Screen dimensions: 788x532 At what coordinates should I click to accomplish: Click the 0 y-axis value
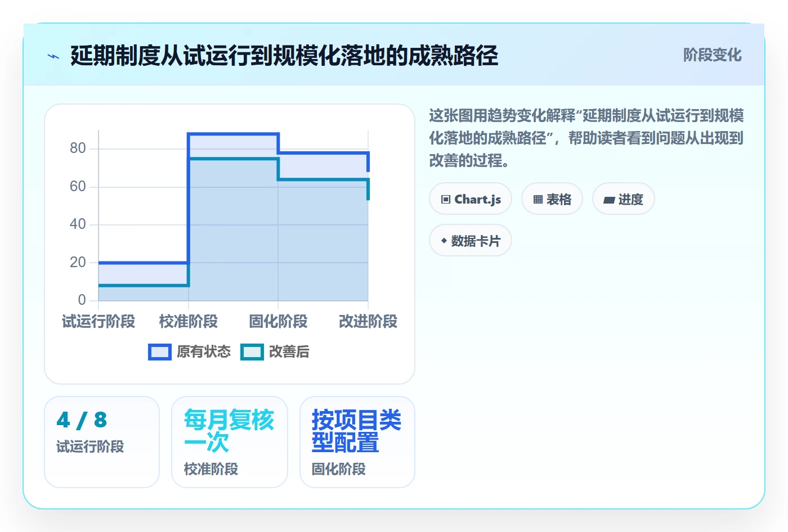82,300
